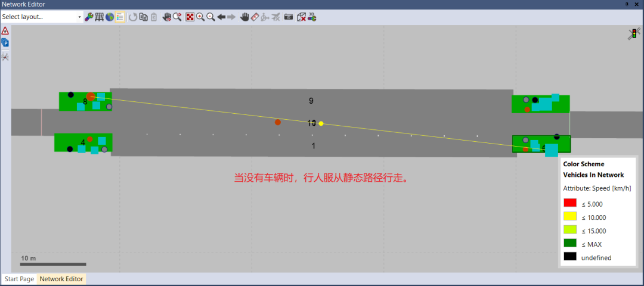This screenshot has width=644, height=286.
Task: Click the lime ≤ 15.000 legend swatch
Action: (570, 229)
